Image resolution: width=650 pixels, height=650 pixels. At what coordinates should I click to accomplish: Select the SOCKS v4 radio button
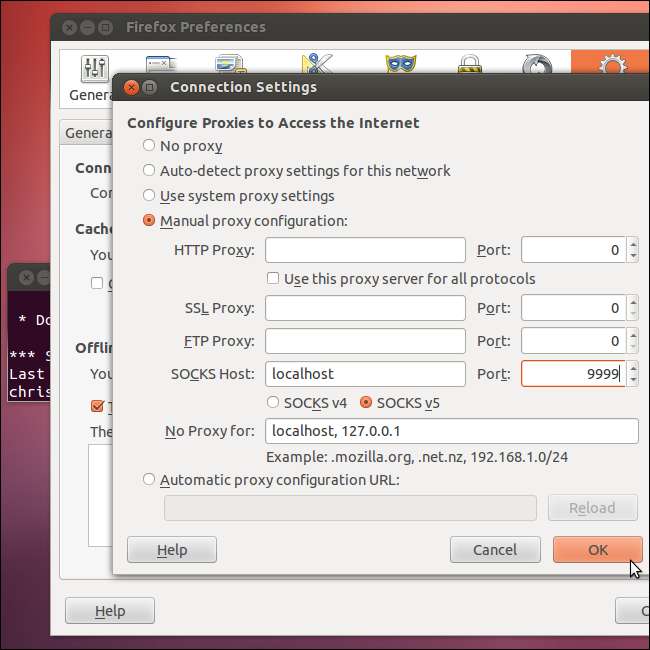(273, 403)
